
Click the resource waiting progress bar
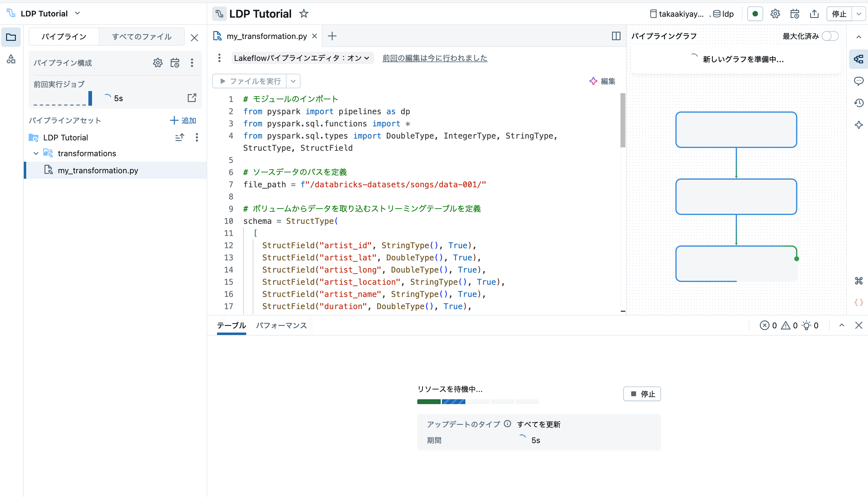(478, 402)
